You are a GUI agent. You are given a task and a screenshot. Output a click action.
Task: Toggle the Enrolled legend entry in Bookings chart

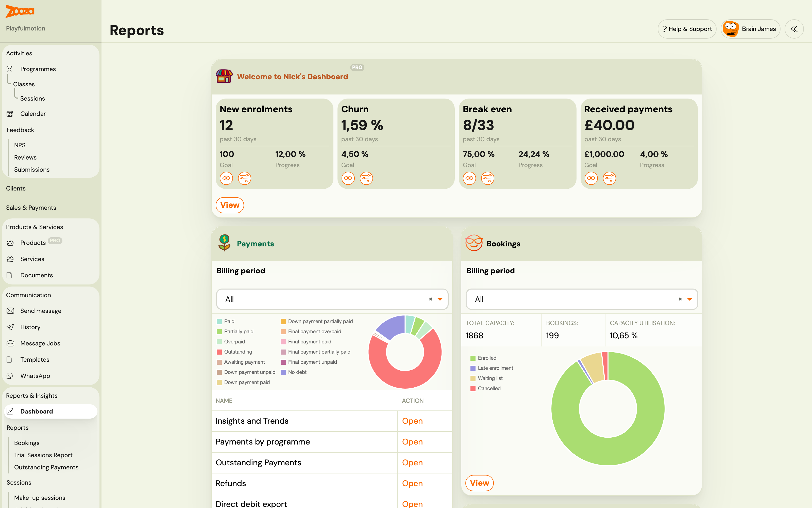pos(483,358)
